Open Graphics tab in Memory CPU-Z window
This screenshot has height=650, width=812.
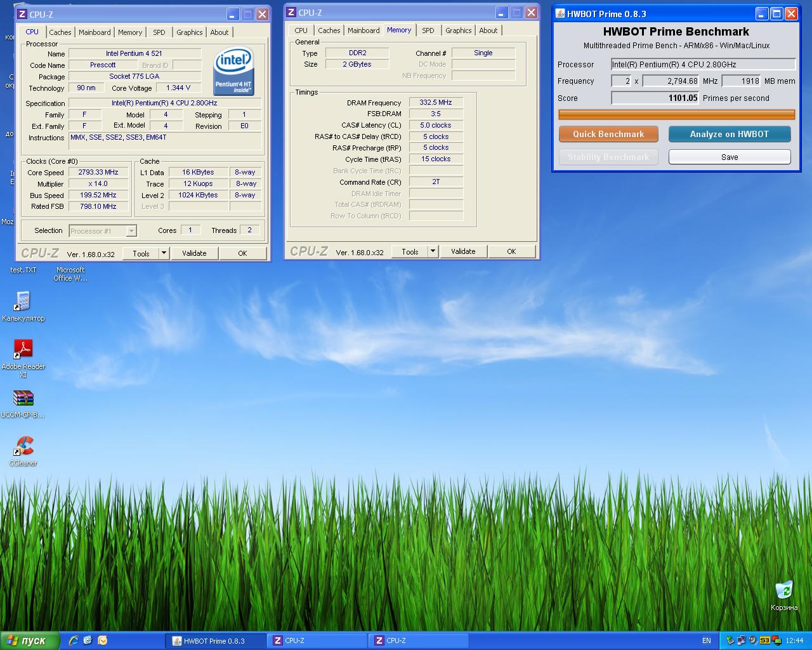pyautogui.click(x=459, y=30)
